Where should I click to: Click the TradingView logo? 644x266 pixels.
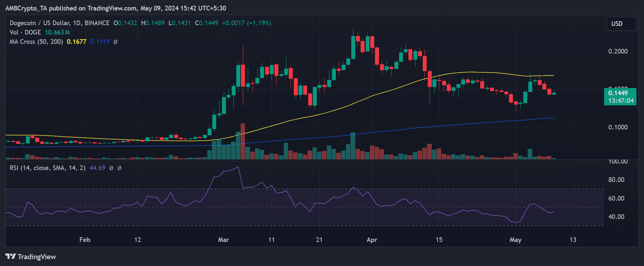click(x=31, y=257)
